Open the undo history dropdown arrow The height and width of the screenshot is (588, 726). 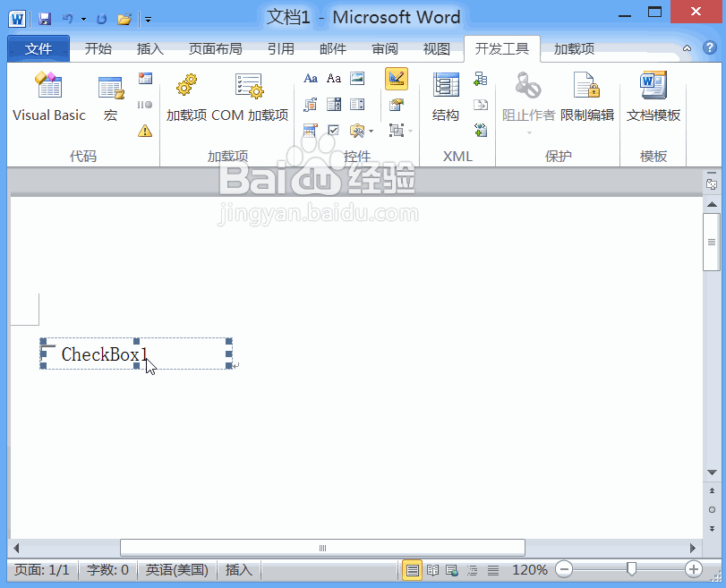pyautogui.click(x=84, y=20)
